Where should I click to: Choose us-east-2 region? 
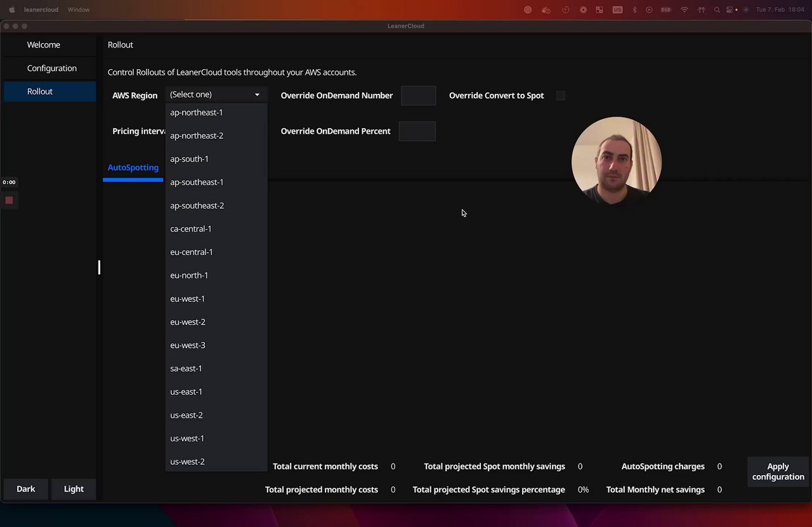pos(216,415)
